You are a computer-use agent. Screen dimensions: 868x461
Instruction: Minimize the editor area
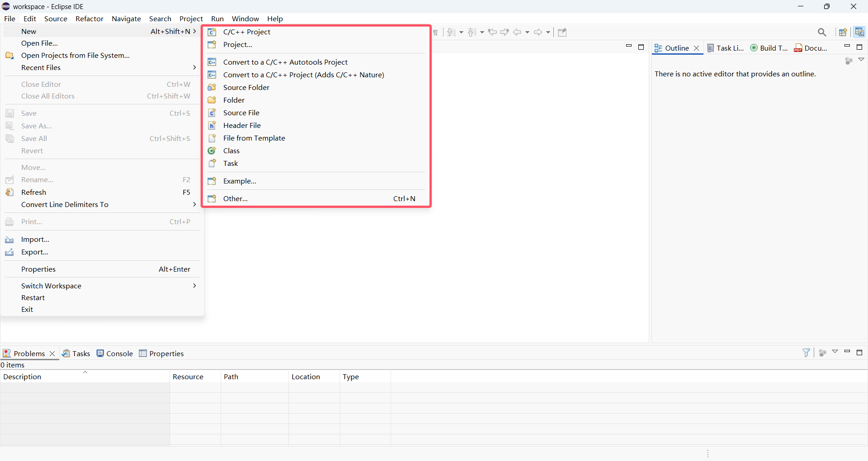(628, 46)
